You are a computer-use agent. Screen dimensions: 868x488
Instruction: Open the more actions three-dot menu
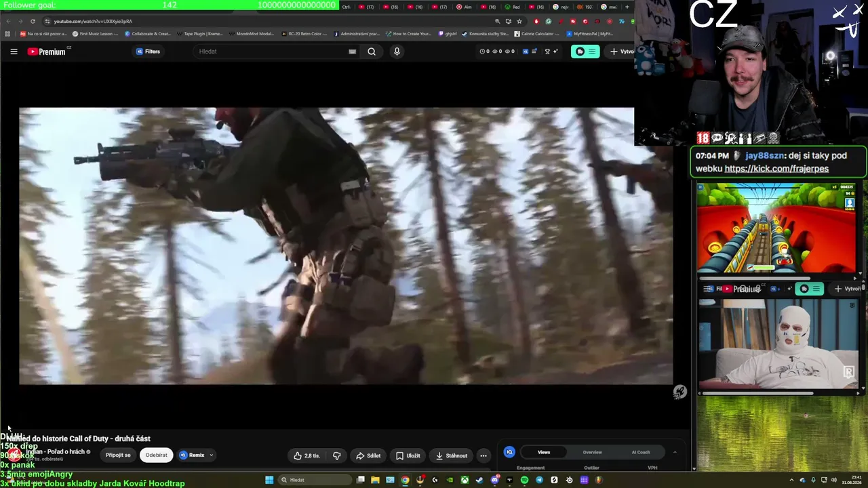coord(483,455)
